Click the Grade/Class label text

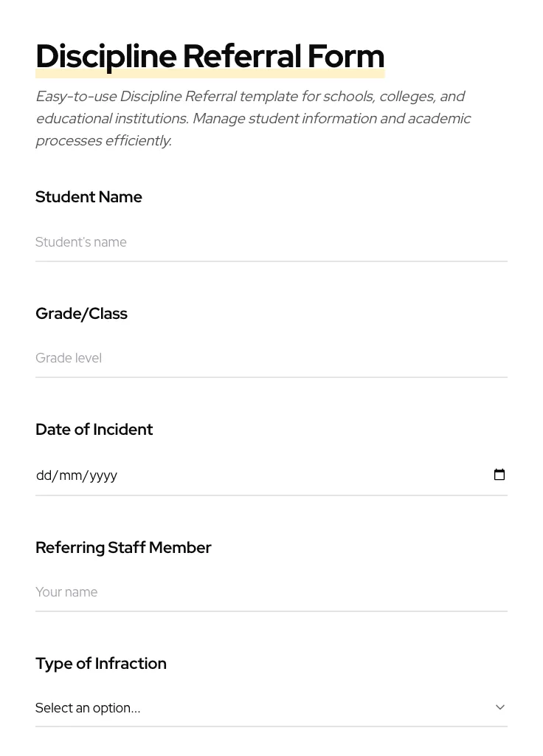(81, 314)
